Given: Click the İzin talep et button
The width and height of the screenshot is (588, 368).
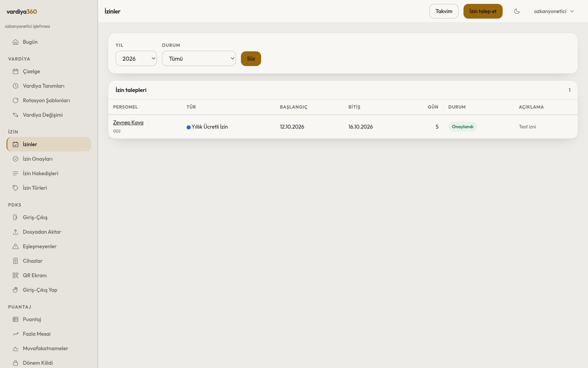Looking at the screenshot, I should 483,11.
